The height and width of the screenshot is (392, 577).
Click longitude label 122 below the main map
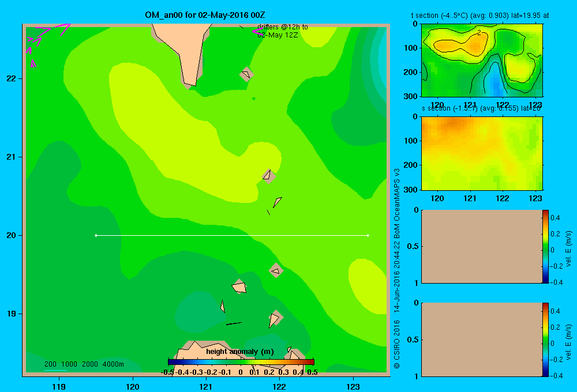(279, 386)
